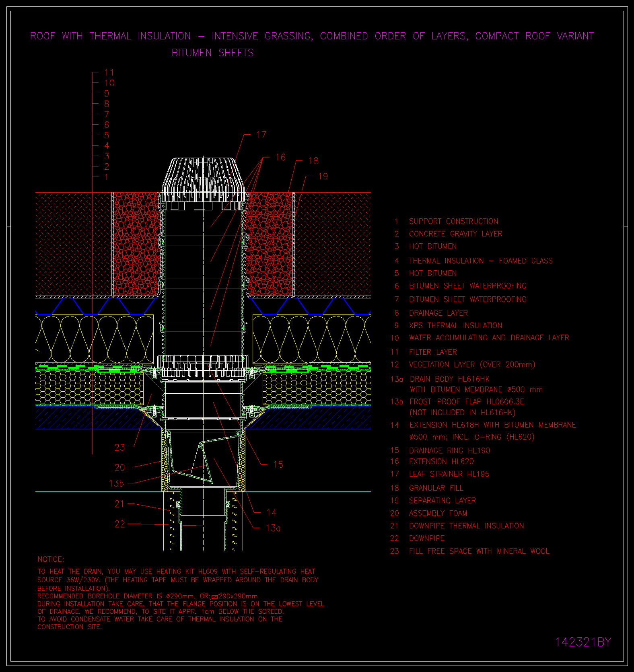Viewport: 634px width, 672px height.
Task: Select legend text 'XPS THERMAL INSULATION'
Action: click(456, 326)
